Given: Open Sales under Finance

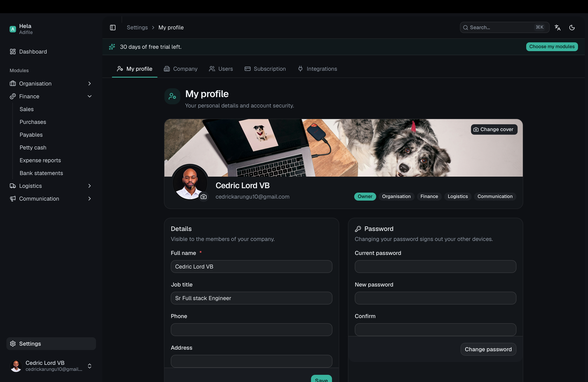Looking at the screenshot, I should [x=27, y=109].
